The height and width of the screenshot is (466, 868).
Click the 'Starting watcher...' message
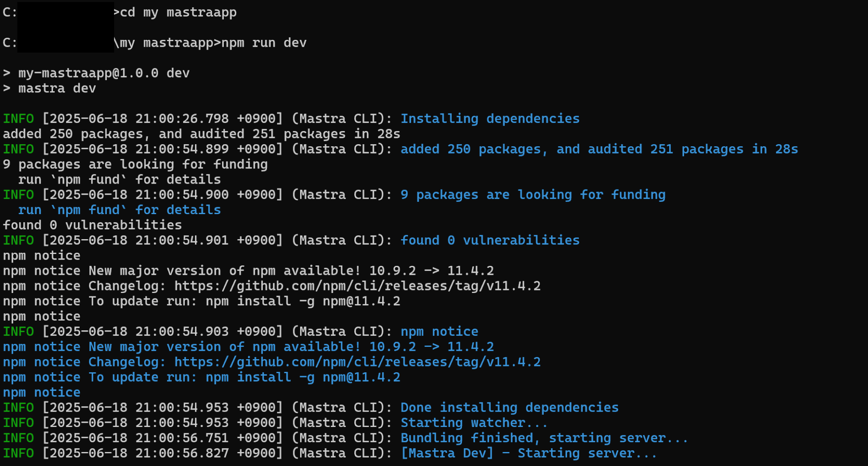[474, 423]
